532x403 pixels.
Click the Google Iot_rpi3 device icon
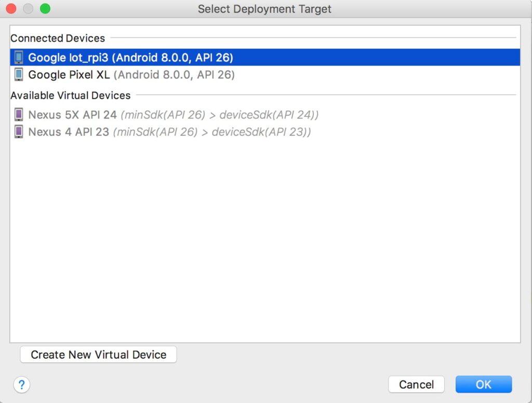(19, 57)
